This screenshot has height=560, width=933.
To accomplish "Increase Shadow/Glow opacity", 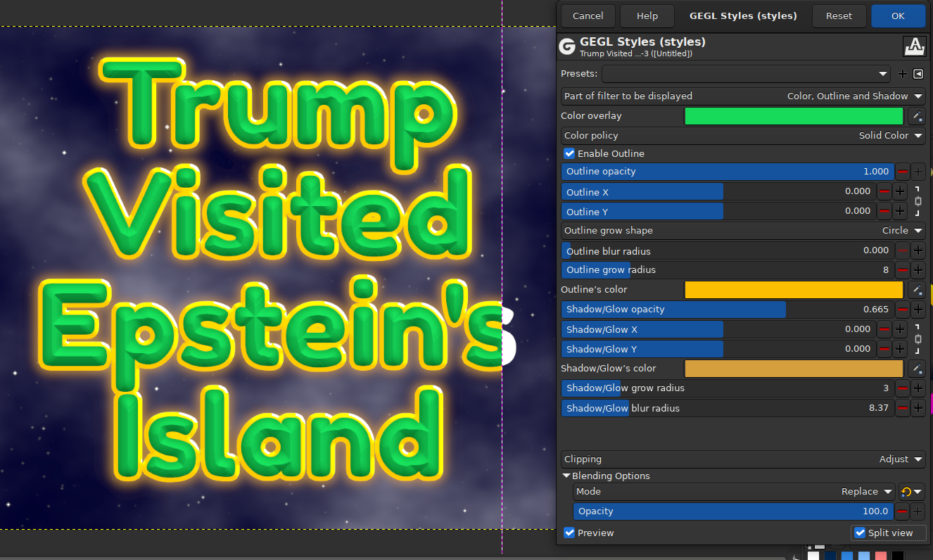I will (x=918, y=310).
